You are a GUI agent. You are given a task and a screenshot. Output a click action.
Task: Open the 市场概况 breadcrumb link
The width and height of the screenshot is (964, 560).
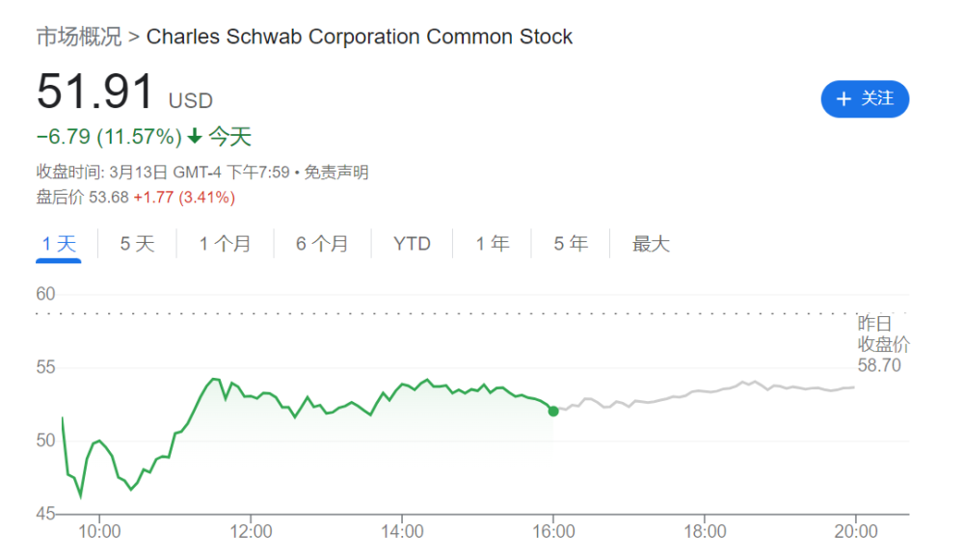(x=79, y=37)
